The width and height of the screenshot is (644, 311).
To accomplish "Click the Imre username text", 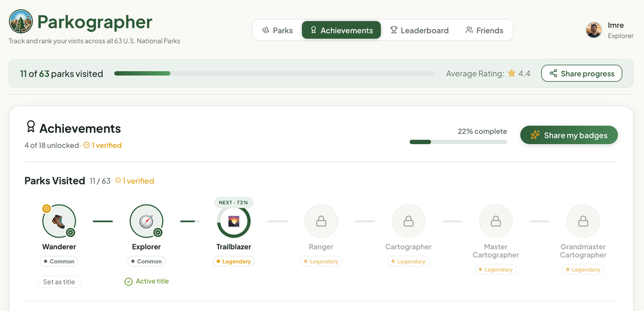I will click(616, 26).
